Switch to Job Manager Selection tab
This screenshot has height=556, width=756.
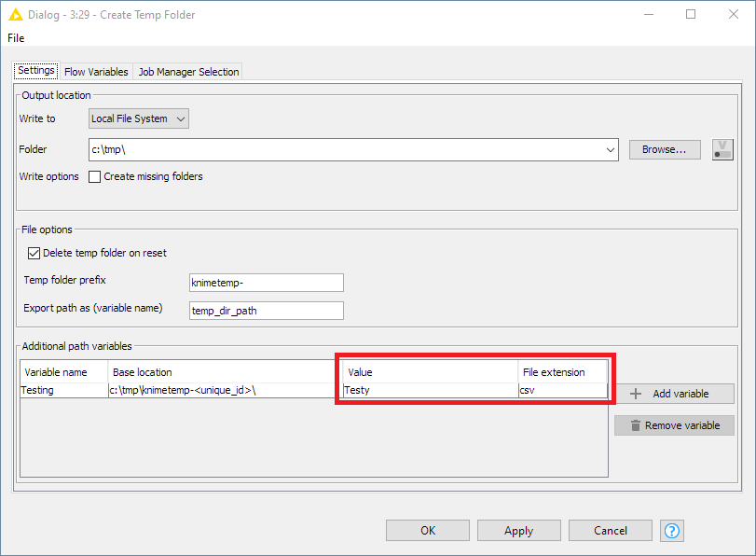(x=189, y=72)
